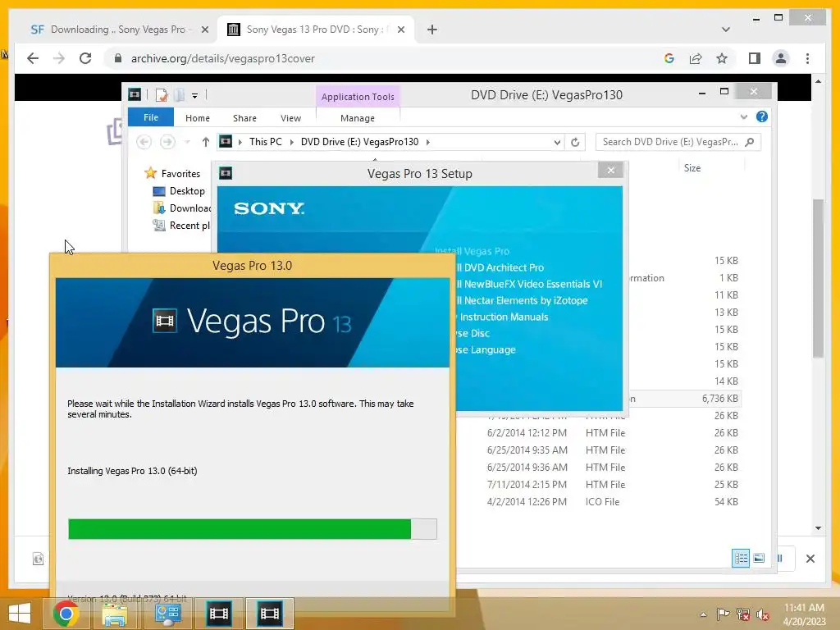Click DVD Drive (E:) VegasPro130 breadcrumb
This screenshot has height=630, width=840.
tap(359, 142)
